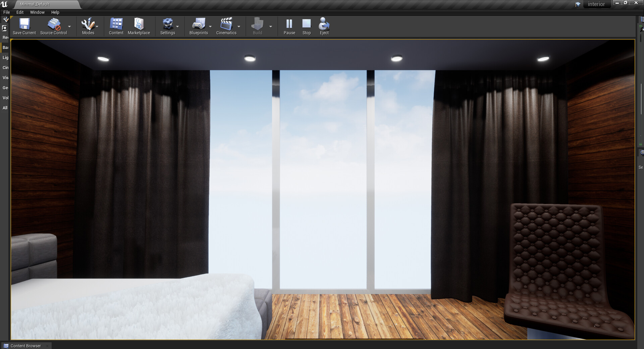Open editor Settings via the gear-cube icon
The width and height of the screenshot is (644, 349).
[168, 24]
